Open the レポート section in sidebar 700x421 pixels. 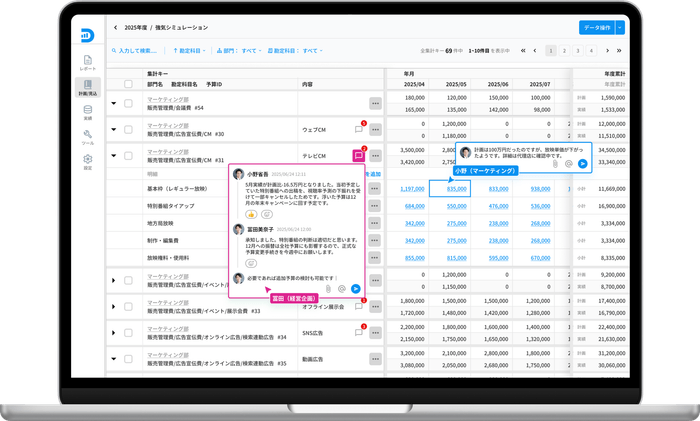point(87,61)
